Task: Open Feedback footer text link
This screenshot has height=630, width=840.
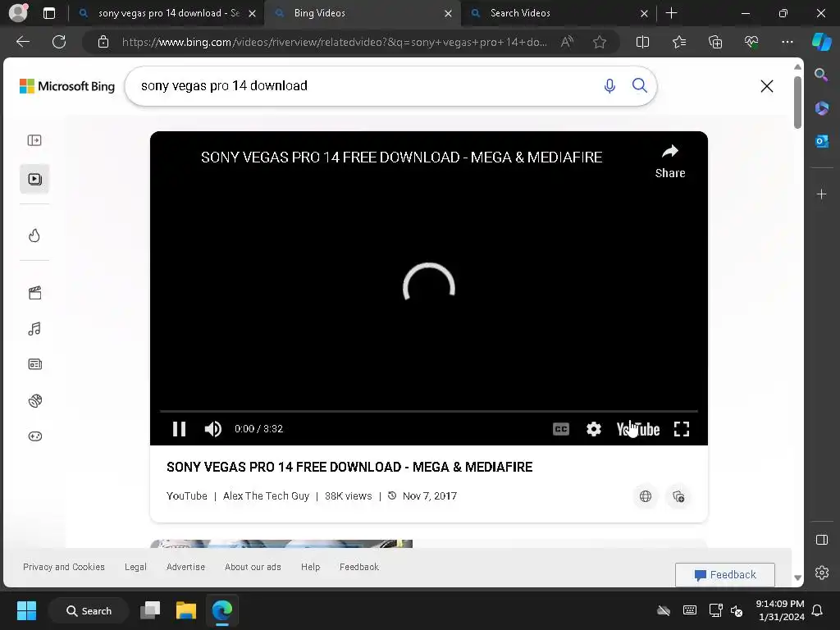Action: pyautogui.click(x=359, y=567)
